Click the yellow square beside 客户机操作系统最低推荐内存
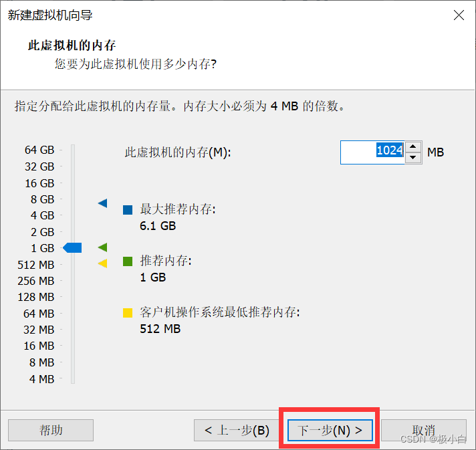Viewport: 476px width, 450px height. [x=128, y=312]
